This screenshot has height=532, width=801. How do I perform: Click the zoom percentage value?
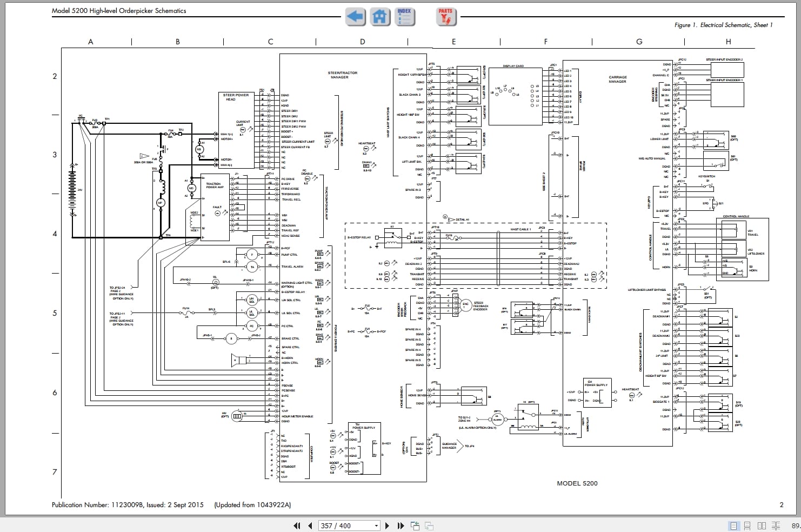(x=796, y=526)
